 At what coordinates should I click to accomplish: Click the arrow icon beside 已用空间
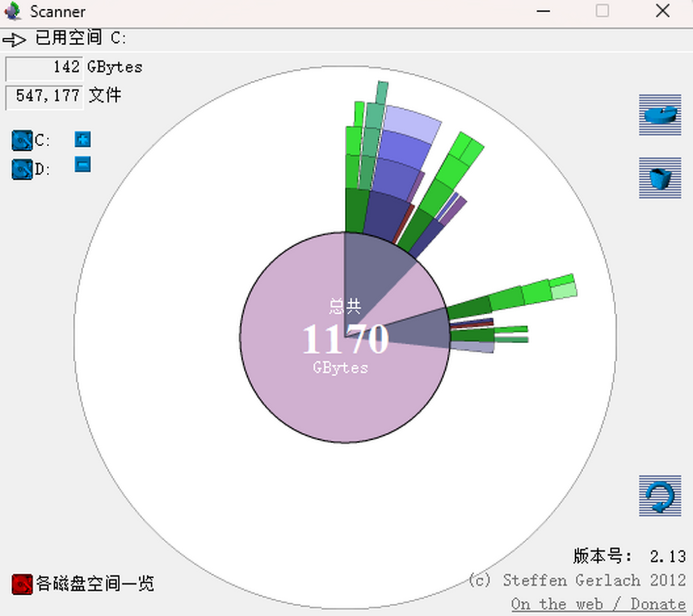[14, 39]
